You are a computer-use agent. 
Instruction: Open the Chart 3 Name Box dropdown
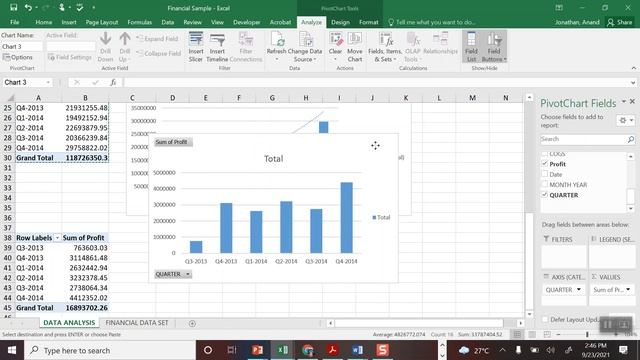click(48, 82)
